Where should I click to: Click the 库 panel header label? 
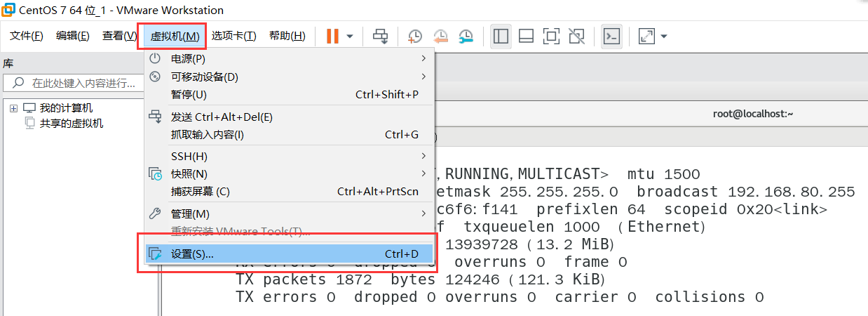coord(8,63)
